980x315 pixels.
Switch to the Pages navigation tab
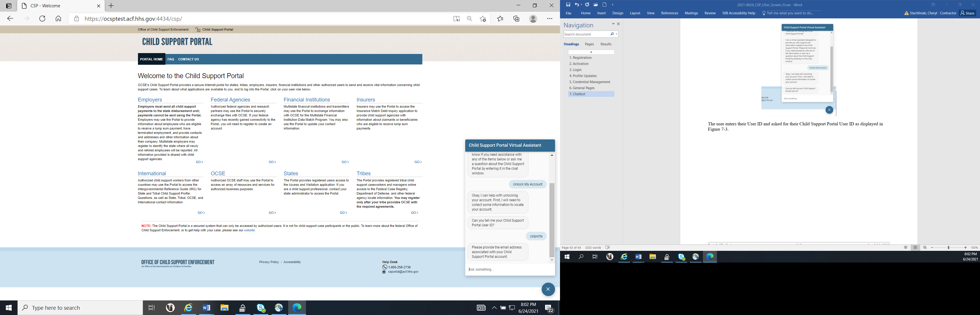(589, 44)
